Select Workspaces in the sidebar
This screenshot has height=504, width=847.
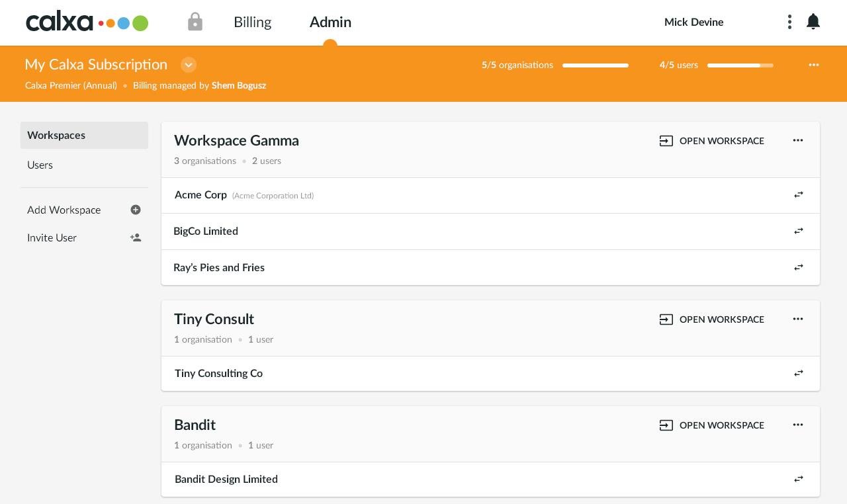coord(84,135)
